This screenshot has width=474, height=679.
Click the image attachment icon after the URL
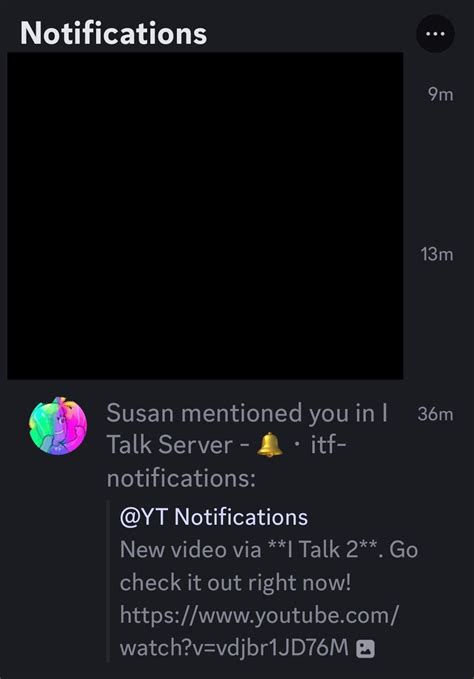coord(365,649)
